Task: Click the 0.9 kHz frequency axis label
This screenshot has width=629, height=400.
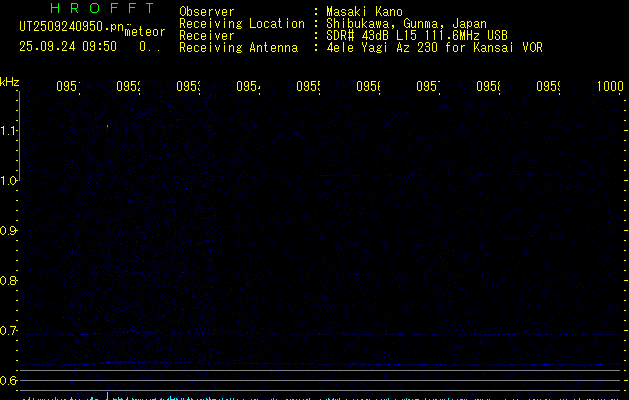Action: pyautogui.click(x=8, y=231)
